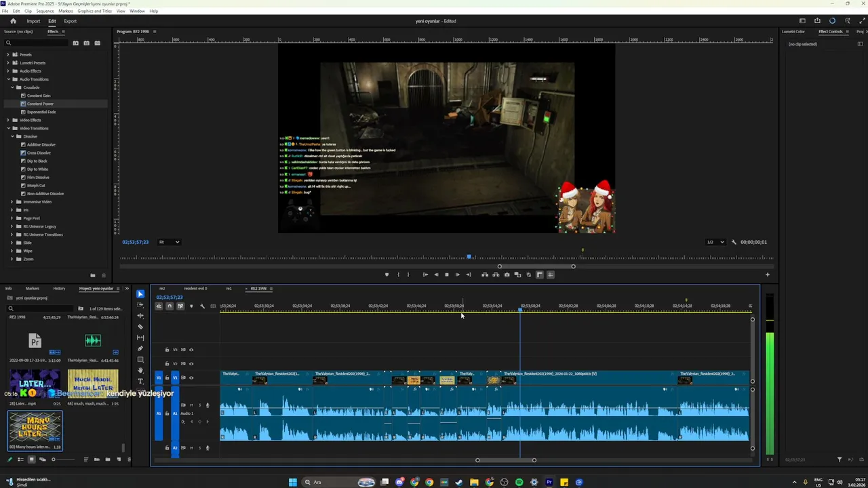Select the Slip tool
This screenshot has width=868, height=488.
[x=140, y=338]
